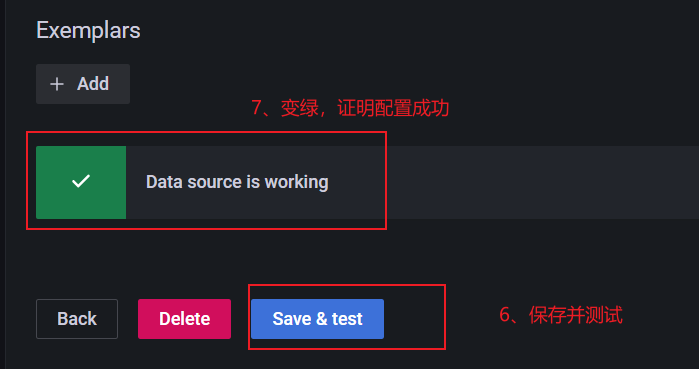The image size is (699, 369).
Task: Click the word "test" on blue button
Action: [x=347, y=319]
